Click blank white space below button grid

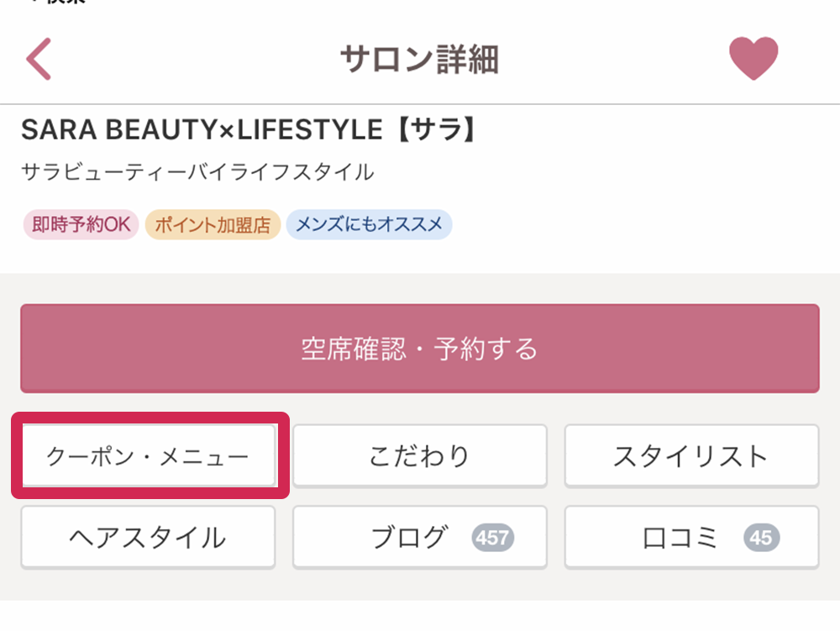[420, 616]
